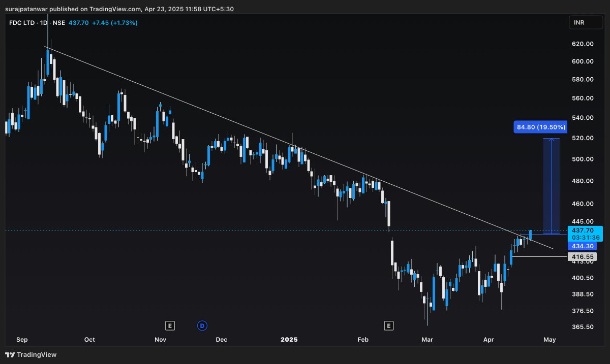Click the 620.00 price axis label
610x364 pixels.
pyautogui.click(x=583, y=44)
